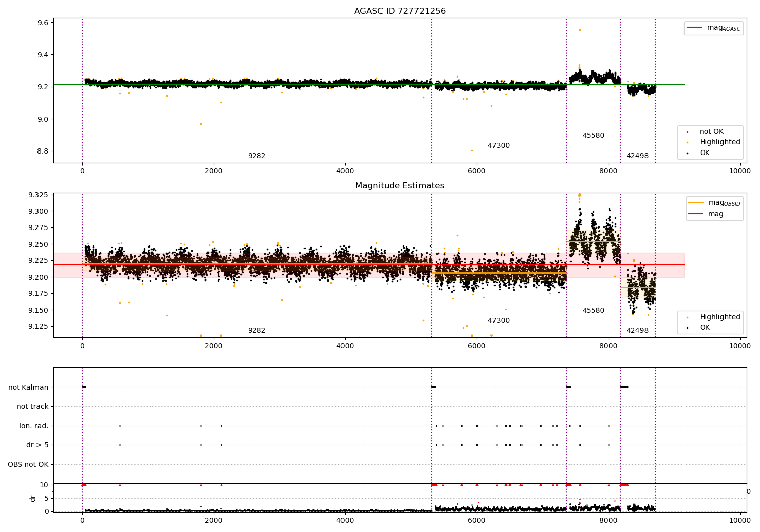This screenshot has width=760, height=532.
Task: Click the 'dr > 5' y-axis label
Action: (37, 445)
